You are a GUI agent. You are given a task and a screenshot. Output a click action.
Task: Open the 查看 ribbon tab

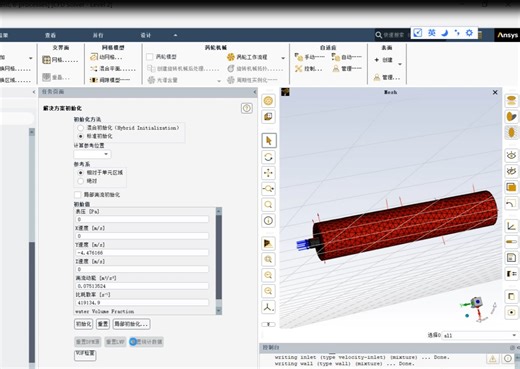[50, 35]
